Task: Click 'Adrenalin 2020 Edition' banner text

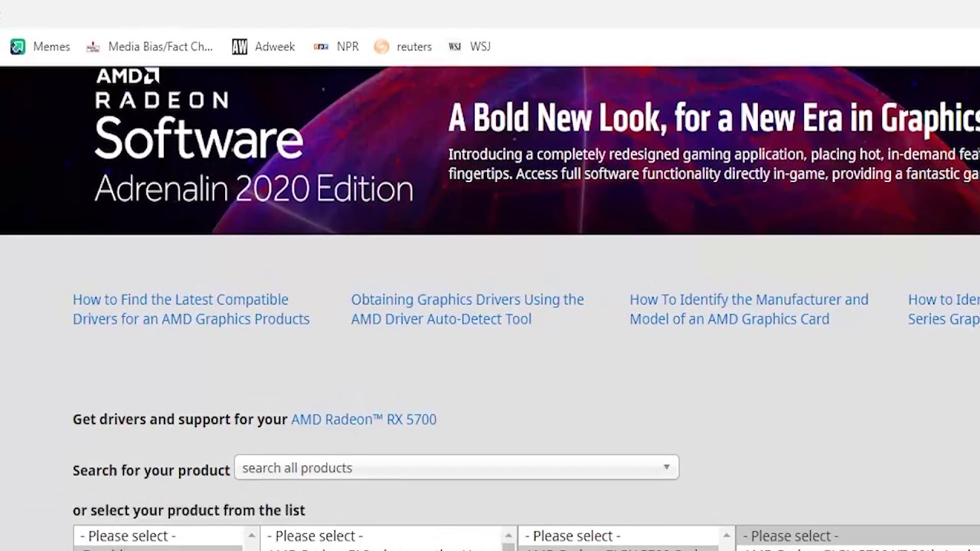Action: (x=253, y=188)
